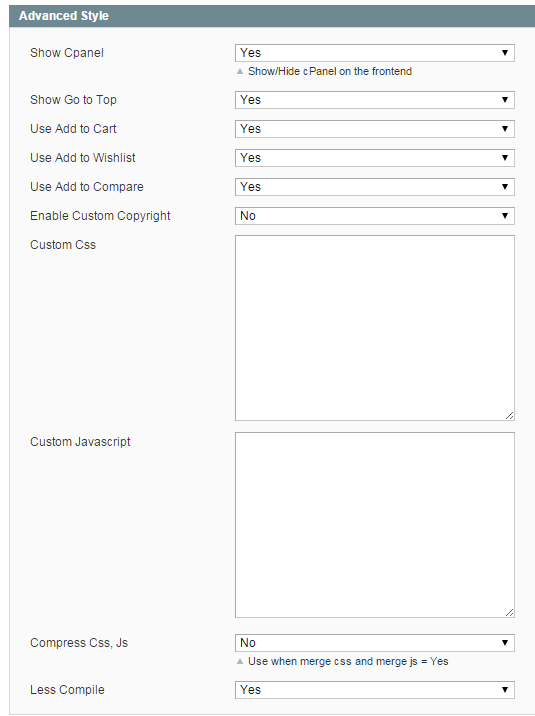535x716 pixels.
Task: Click the Show Cpanel label
Action: coord(67,53)
